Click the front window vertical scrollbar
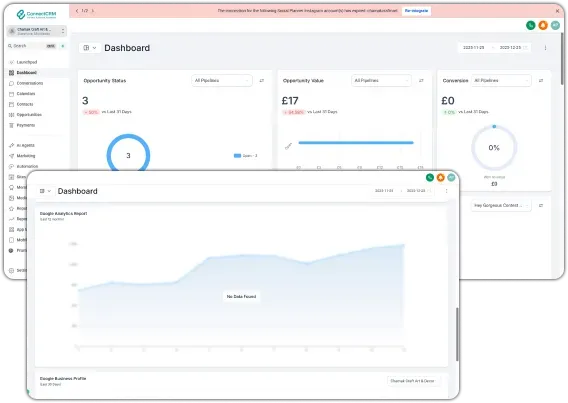 tap(457, 334)
